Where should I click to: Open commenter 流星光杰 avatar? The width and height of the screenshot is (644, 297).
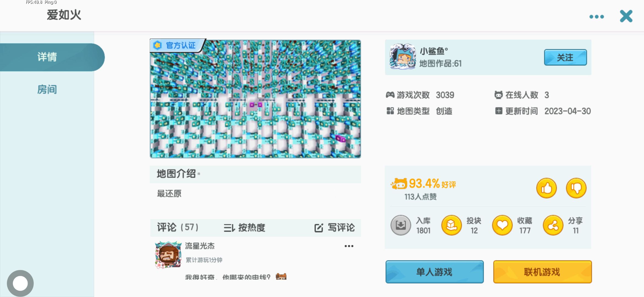tap(168, 255)
